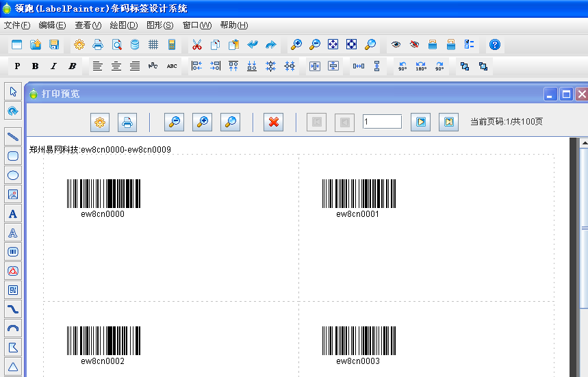588x377 pixels.
Task: Click the ew8cn0003 barcode label
Action: 359,346
